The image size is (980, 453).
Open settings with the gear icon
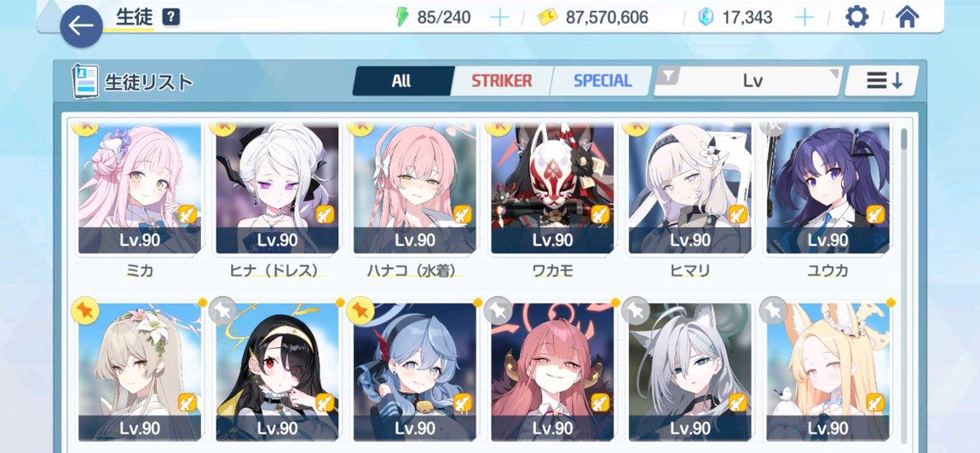click(856, 18)
